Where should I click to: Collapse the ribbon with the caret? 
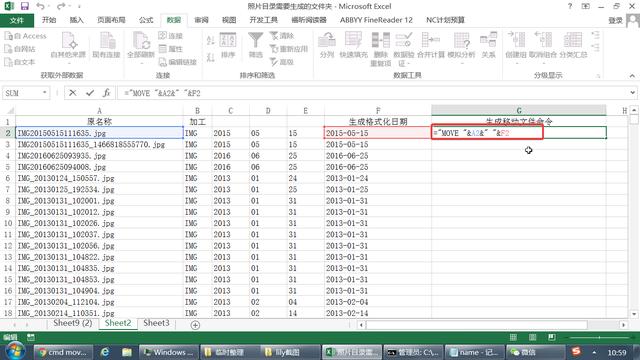(632, 76)
